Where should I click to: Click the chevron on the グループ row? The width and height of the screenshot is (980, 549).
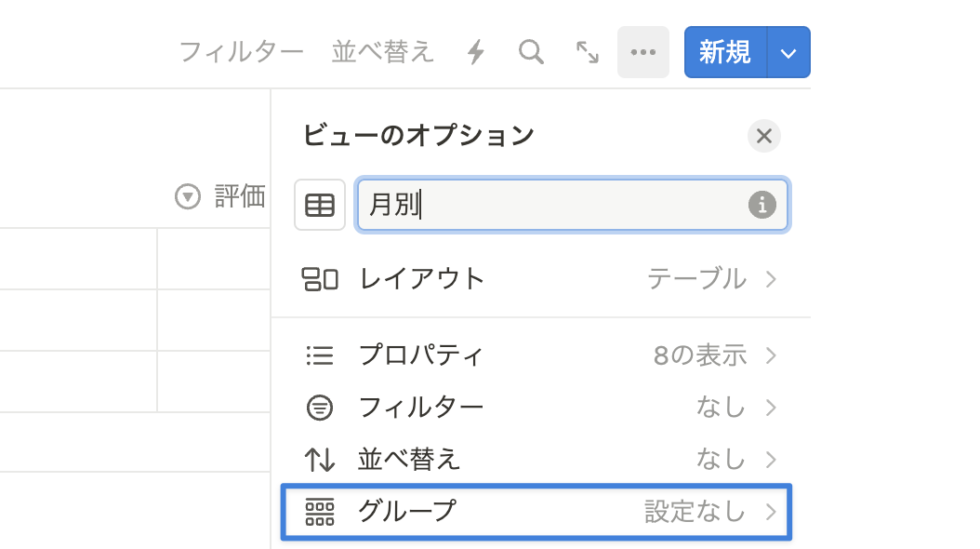click(x=771, y=512)
